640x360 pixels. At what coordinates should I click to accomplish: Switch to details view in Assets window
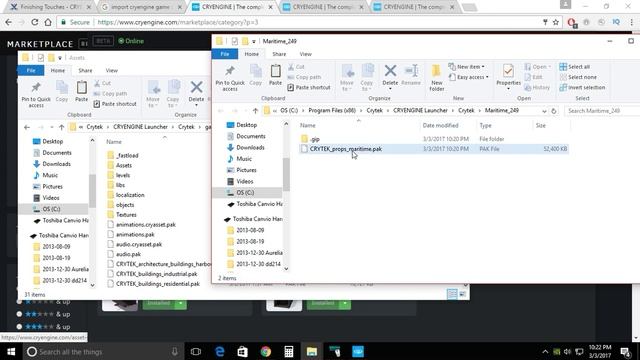pos(452,294)
